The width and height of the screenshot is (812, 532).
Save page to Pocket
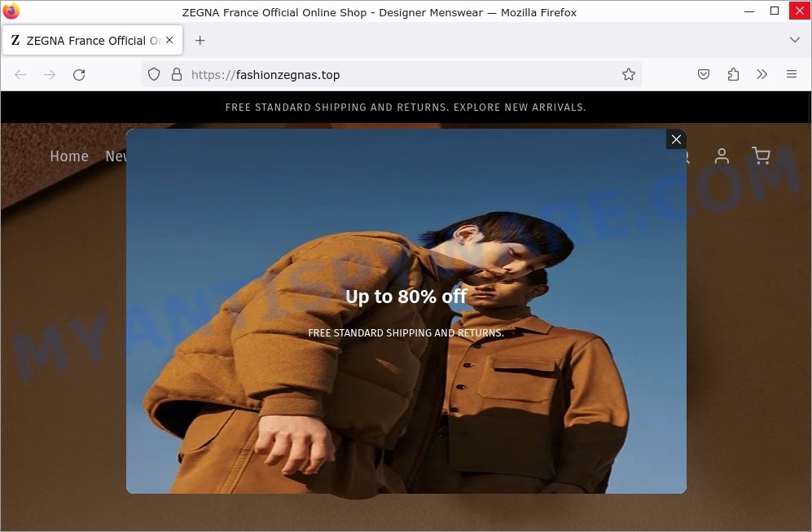point(703,75)
